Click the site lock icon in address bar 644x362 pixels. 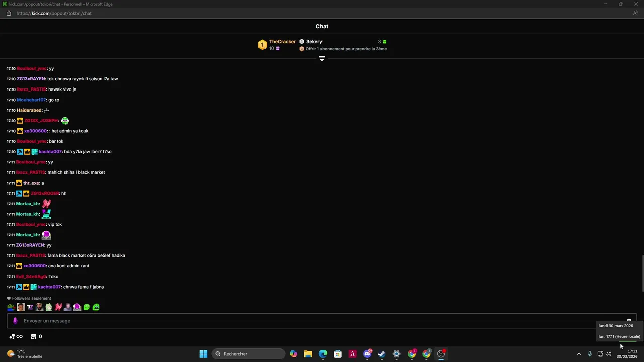[x=9, y=13]
